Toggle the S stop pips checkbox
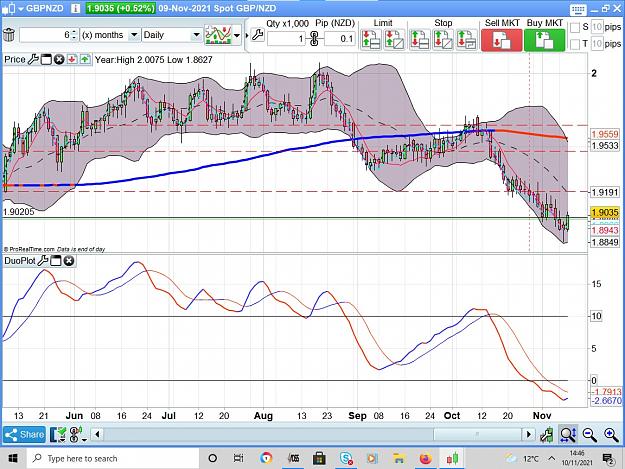The image size is (625, 469). [574, 27]
